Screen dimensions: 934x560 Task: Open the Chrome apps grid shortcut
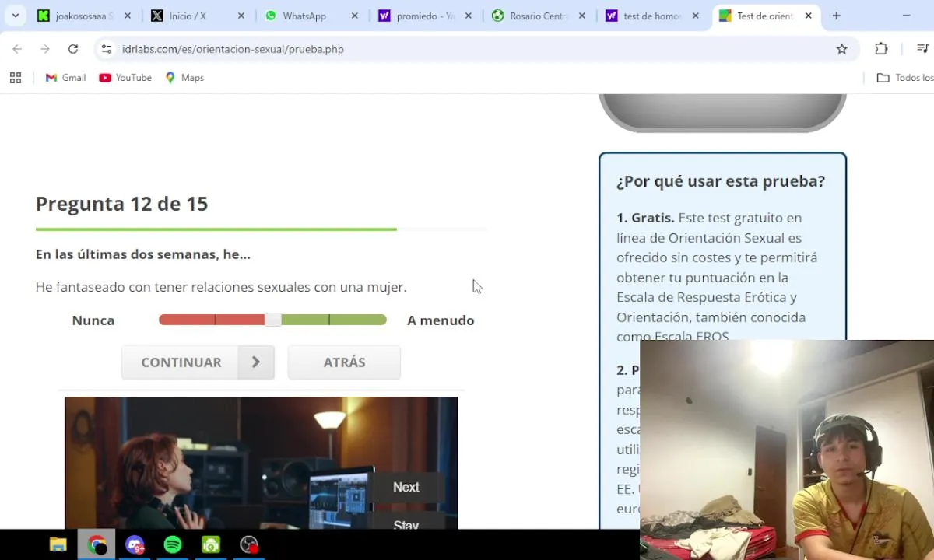click(x=16, y=78)
